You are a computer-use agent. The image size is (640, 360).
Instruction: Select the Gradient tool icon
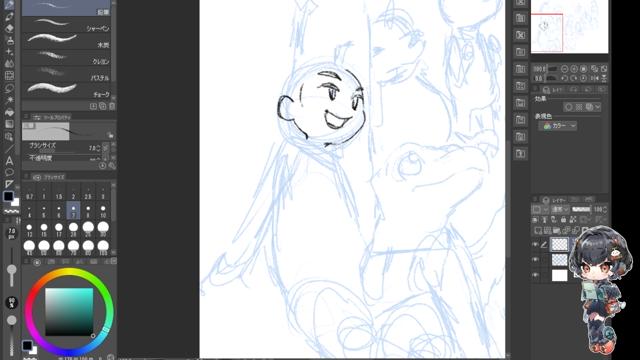pyautogui.click(x=9, y=124)
